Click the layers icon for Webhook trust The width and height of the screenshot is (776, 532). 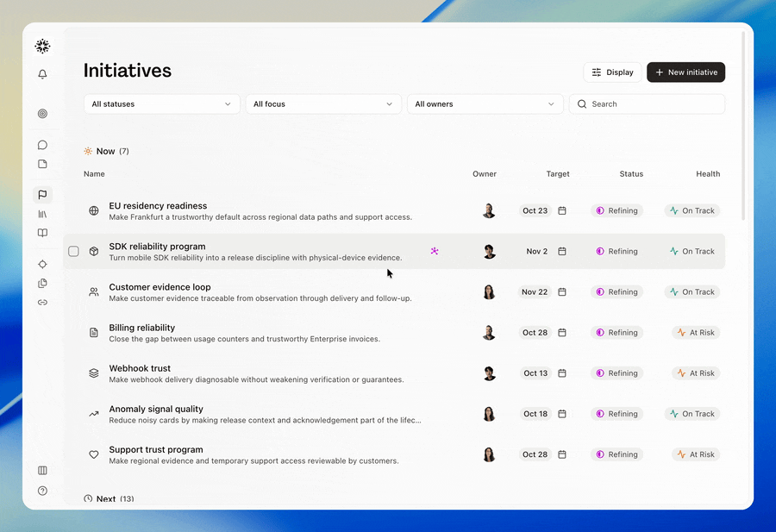(x=93, y=373)
